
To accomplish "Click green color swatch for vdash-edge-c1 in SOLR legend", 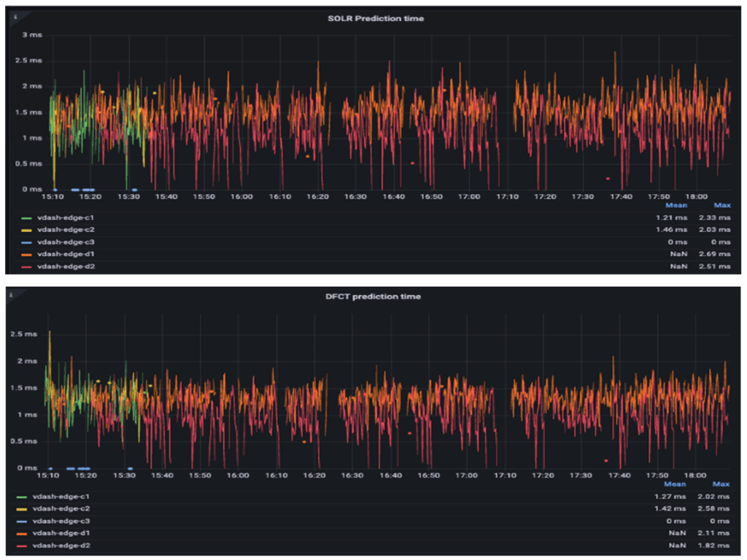I will click(27, 217).
